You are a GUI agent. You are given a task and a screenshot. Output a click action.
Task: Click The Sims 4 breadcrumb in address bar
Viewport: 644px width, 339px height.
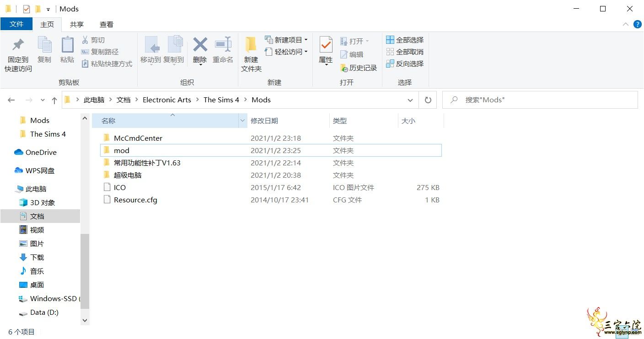tap(221, 100)
